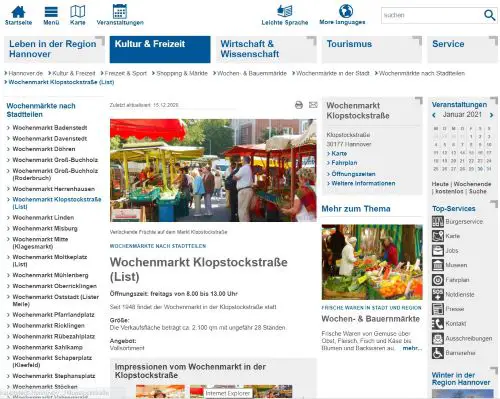The width and height of the screenshot is (500, 399).
Task: Open Notdienste SOS icon
Action: point(438,295)
